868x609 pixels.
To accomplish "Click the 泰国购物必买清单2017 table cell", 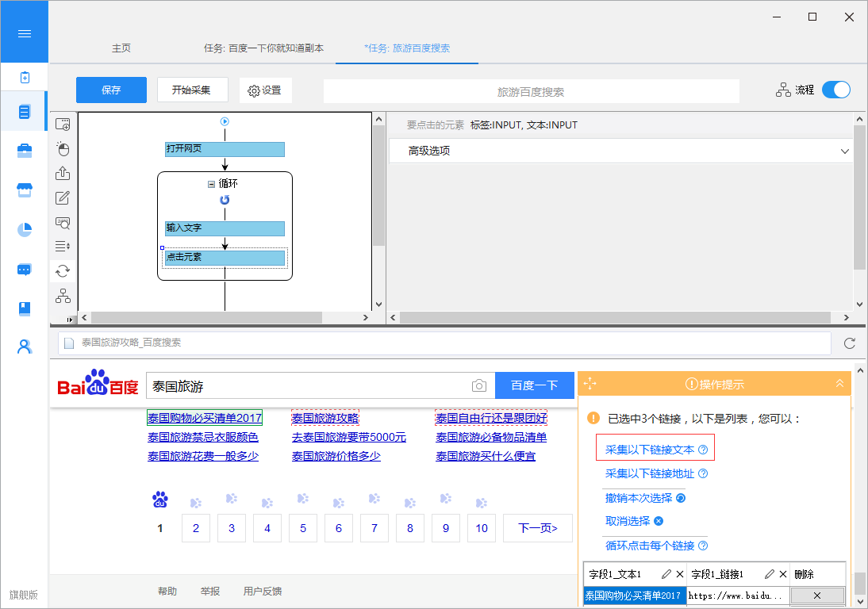I will click(635, 596).
